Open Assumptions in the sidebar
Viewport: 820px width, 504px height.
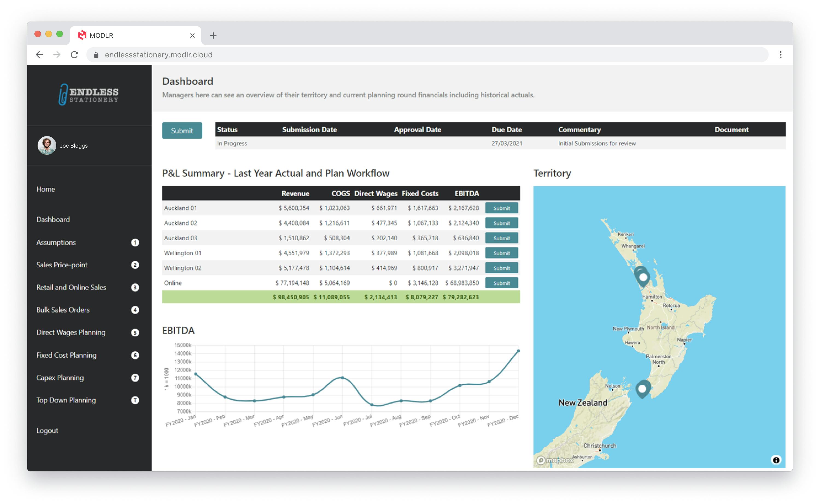(x=56, y=242)
